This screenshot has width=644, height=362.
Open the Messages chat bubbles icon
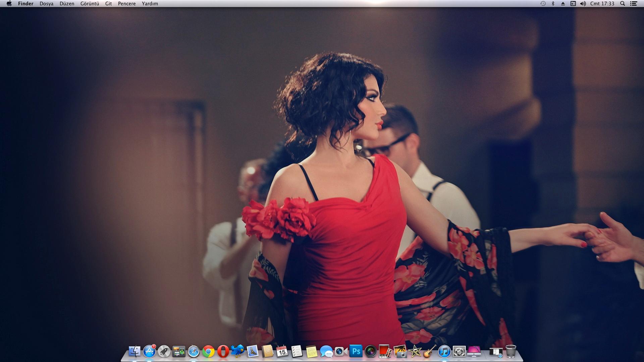click(x=326, y=352)
